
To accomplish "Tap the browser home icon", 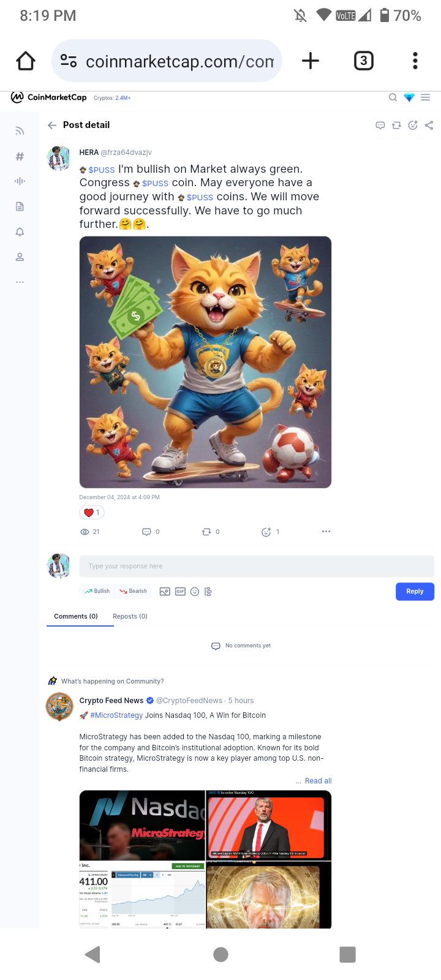I will (x=26, y=61).
